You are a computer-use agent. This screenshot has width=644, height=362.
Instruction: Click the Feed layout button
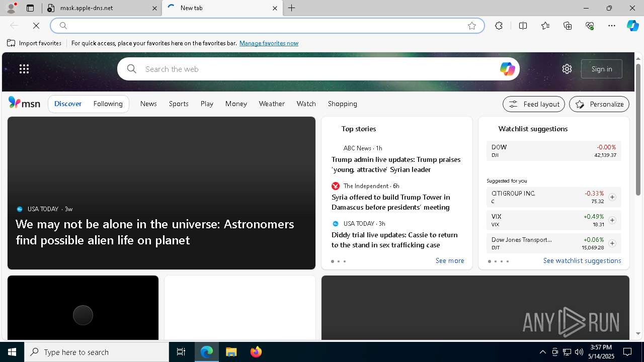point(534,104)
